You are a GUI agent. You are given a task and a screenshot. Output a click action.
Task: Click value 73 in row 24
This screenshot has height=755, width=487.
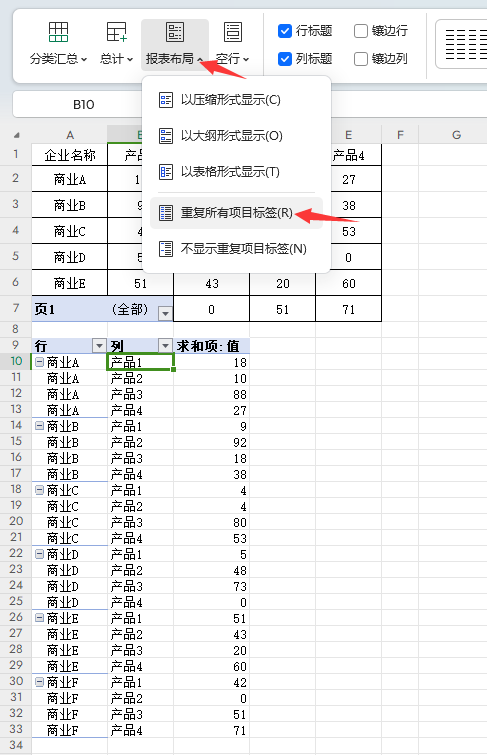coord(211,586)
